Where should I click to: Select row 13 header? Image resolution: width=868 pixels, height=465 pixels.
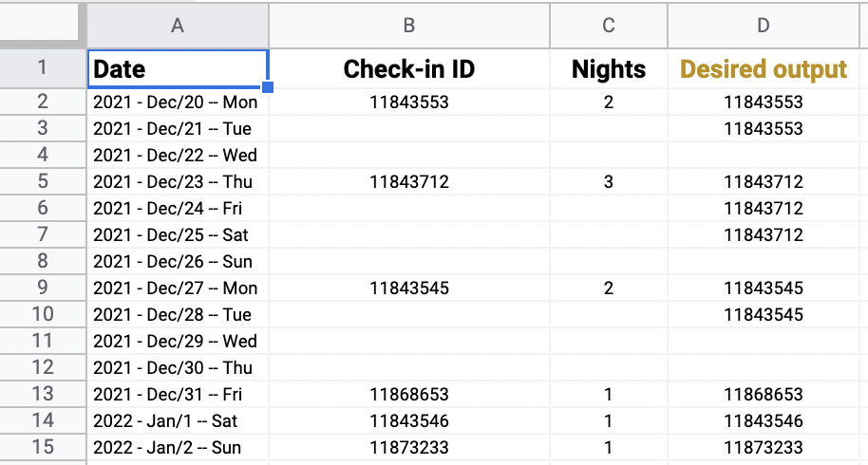tap(43, 394)
